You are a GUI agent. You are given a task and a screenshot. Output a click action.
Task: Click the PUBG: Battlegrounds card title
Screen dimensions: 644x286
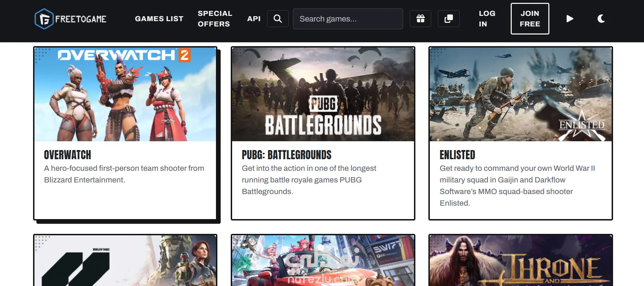tap(287, 155)
